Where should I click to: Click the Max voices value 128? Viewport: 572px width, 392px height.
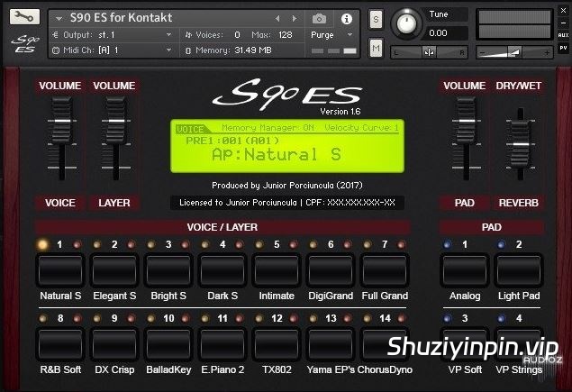point(285,35)
